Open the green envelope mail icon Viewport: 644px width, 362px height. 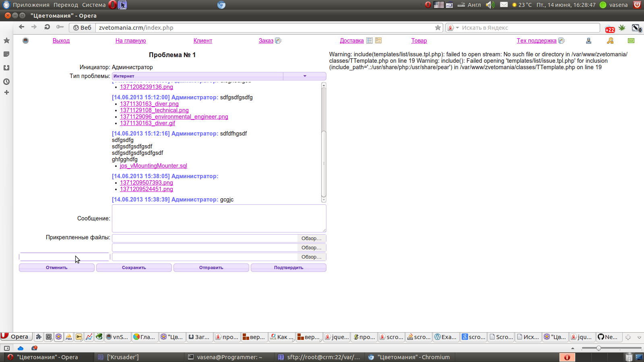[631, 41]
